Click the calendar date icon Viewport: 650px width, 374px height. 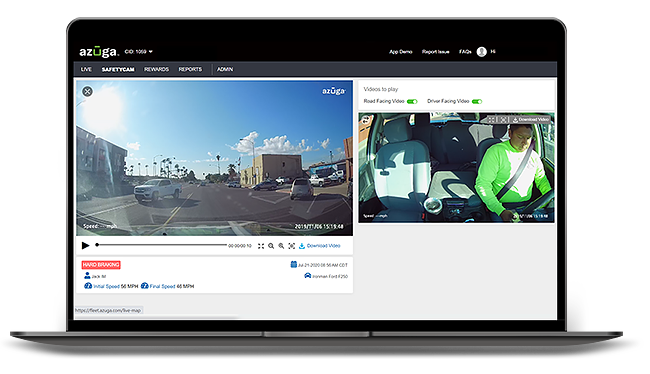(x=293, y=264)
